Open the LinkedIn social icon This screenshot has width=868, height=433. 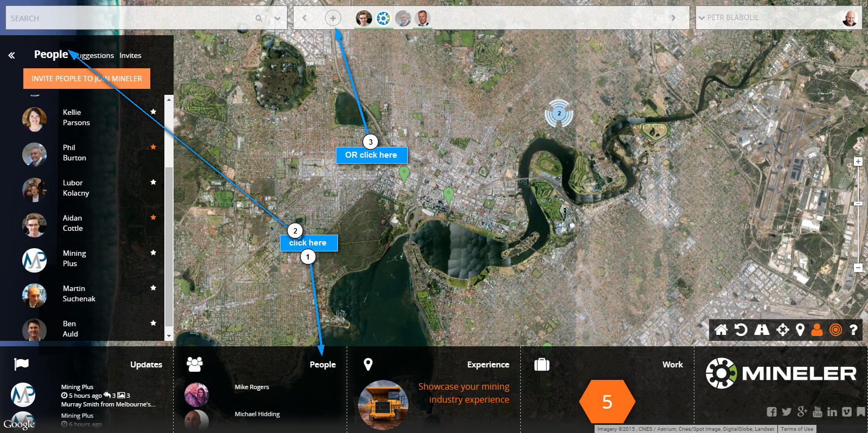(832, 412)
